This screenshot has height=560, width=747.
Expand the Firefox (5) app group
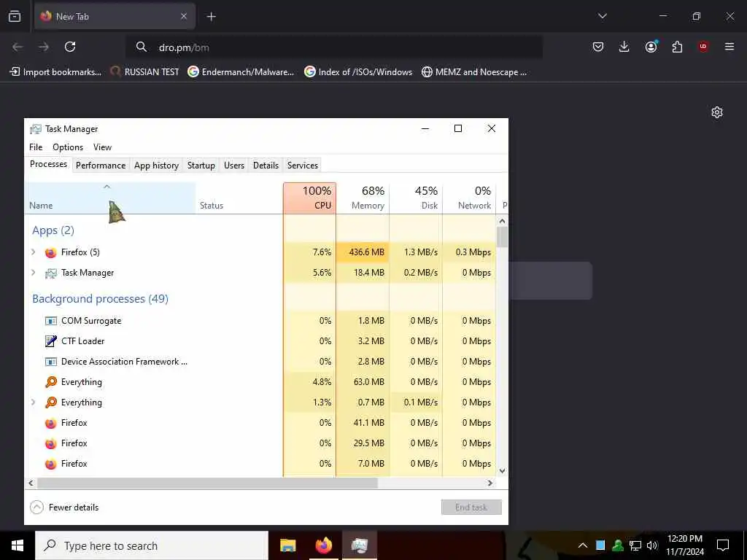tap(34, 252)
